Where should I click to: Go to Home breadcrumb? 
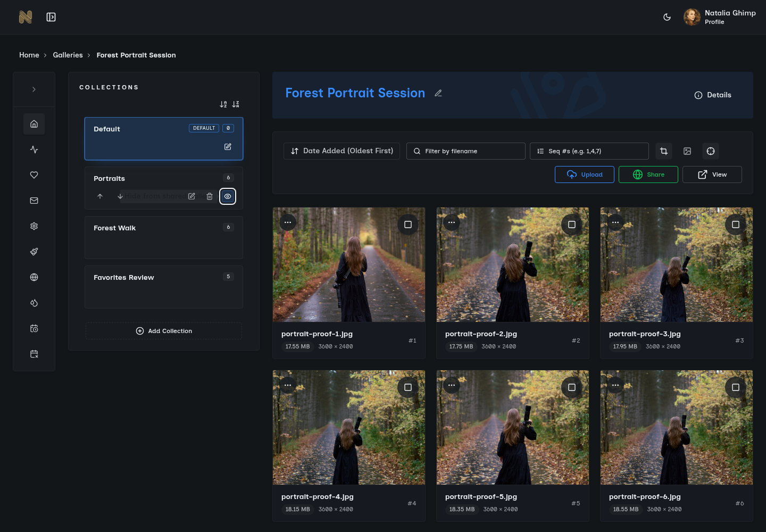pos(29,55)
